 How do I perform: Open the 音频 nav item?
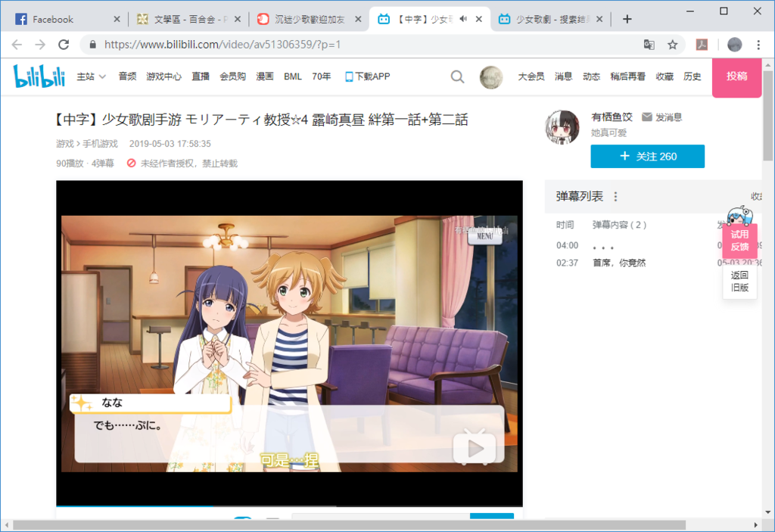[127, 76]
